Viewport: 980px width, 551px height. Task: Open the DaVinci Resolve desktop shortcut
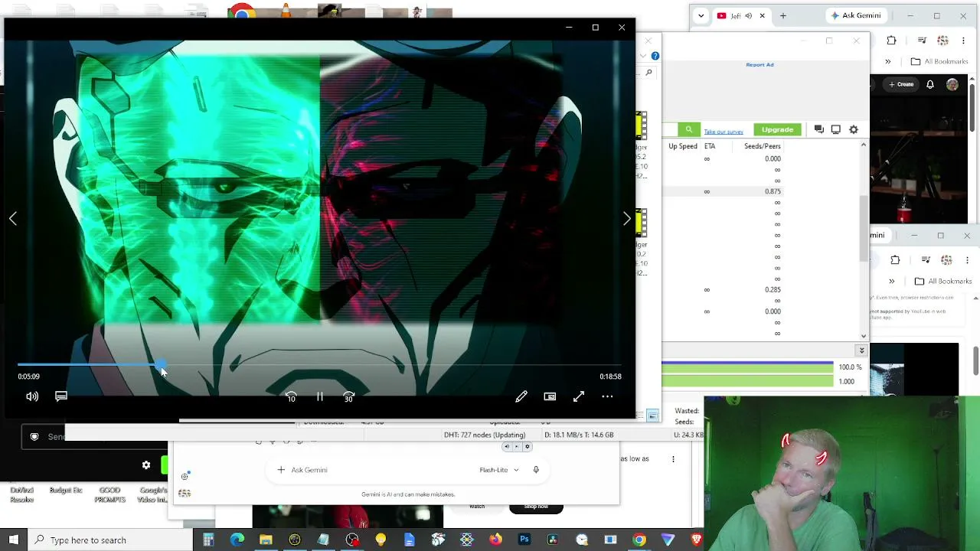point(21,494)
